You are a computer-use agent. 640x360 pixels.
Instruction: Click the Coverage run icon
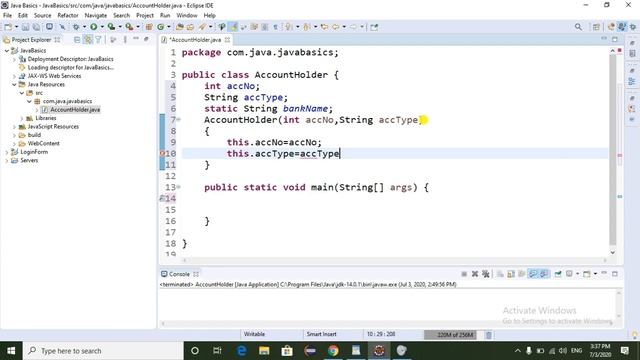pyautogui.click(x=111, y=27)
